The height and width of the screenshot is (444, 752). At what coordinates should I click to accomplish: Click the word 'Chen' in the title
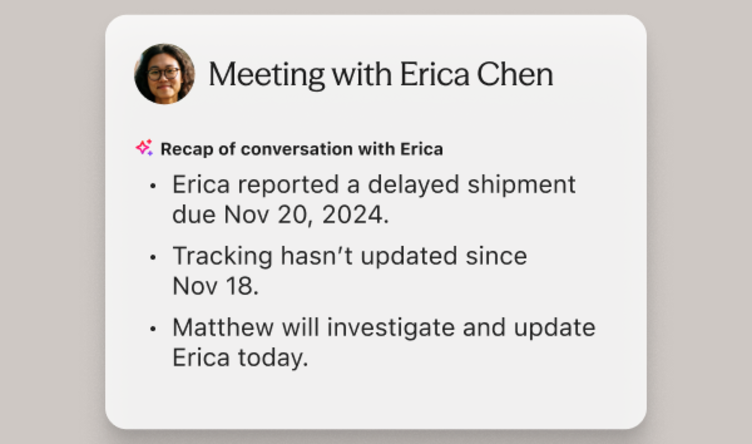pos(515,74)
